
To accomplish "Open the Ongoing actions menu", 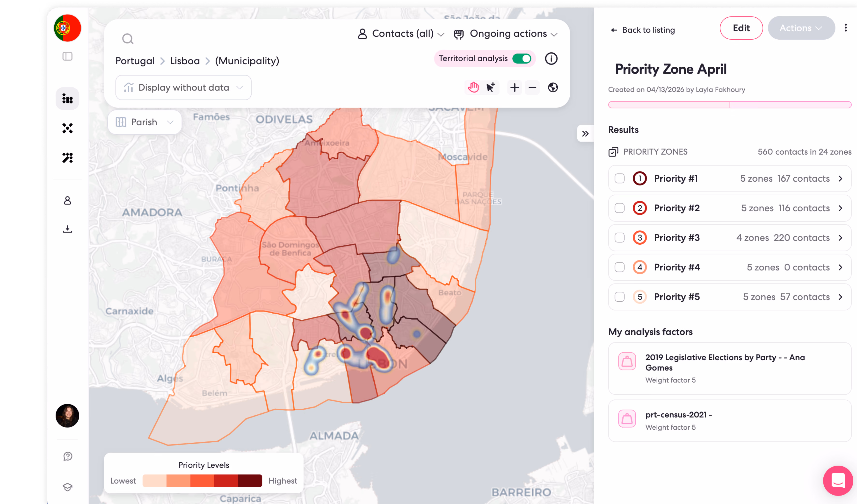I will click(506, 34).
